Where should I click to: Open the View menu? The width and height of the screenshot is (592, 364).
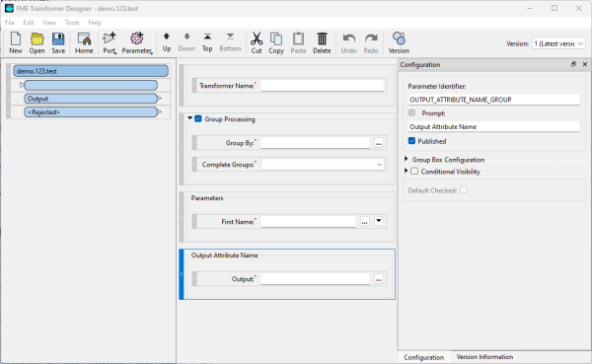click(x=49, y=23)
